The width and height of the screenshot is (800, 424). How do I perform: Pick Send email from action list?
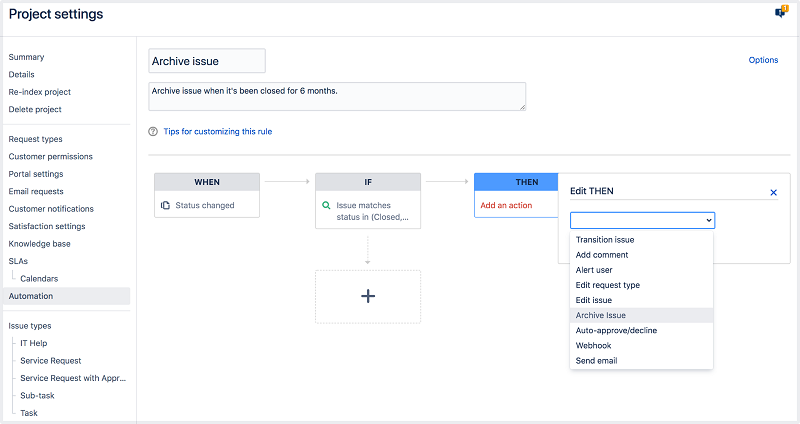coord(597,360)
